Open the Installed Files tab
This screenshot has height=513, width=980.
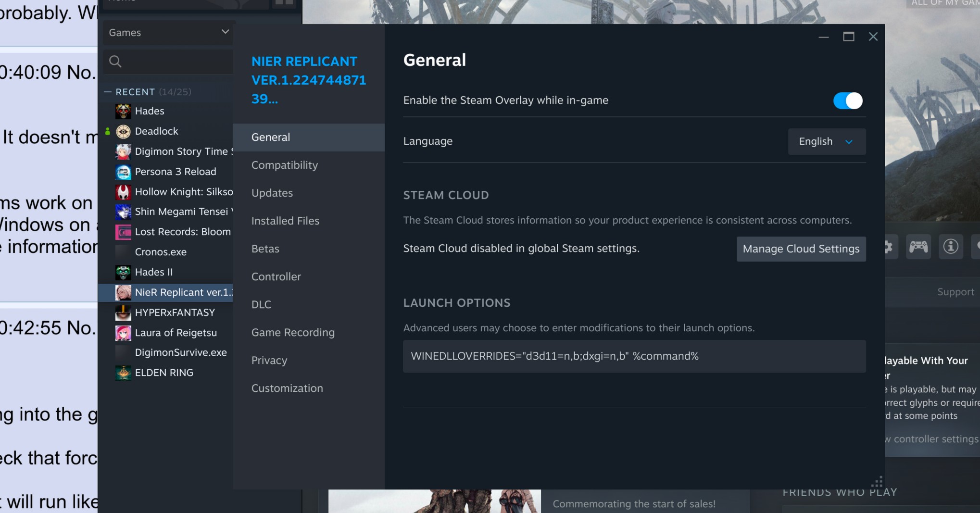[309, 221]
